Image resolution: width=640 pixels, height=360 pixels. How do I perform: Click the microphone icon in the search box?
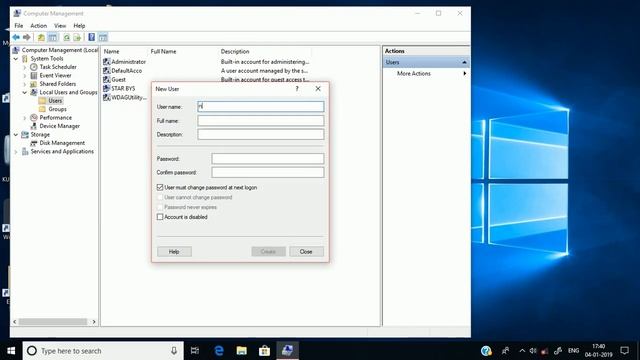pyautogui.click(x=174, y=351)
